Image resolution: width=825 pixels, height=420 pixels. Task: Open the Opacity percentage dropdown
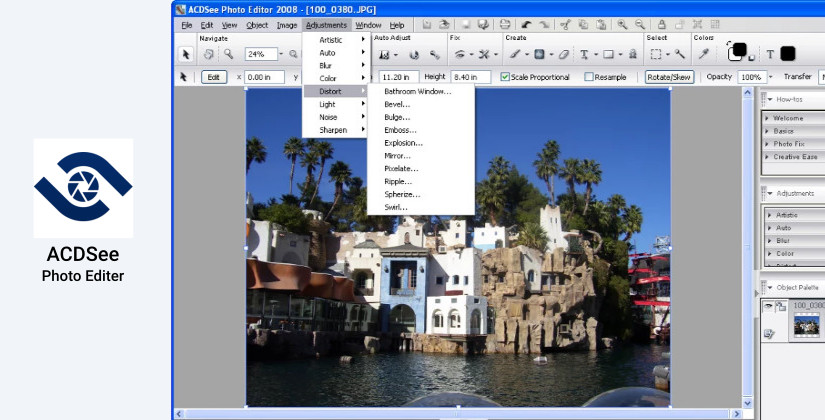(770, 77)
